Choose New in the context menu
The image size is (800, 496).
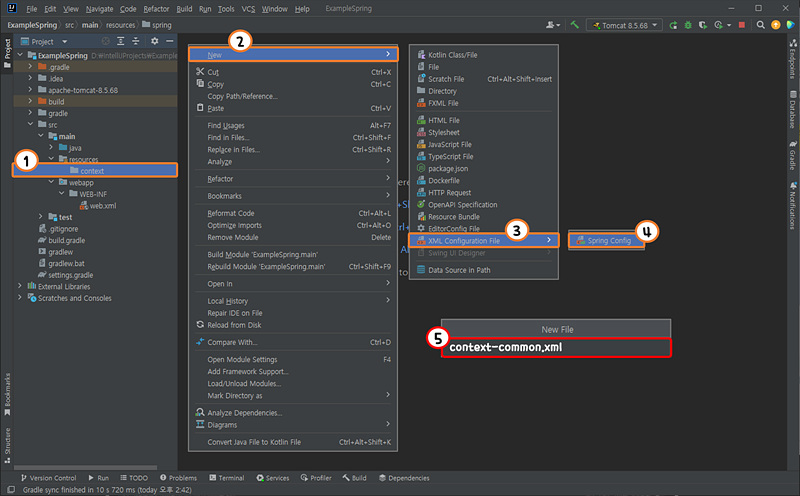click(293, 55)
